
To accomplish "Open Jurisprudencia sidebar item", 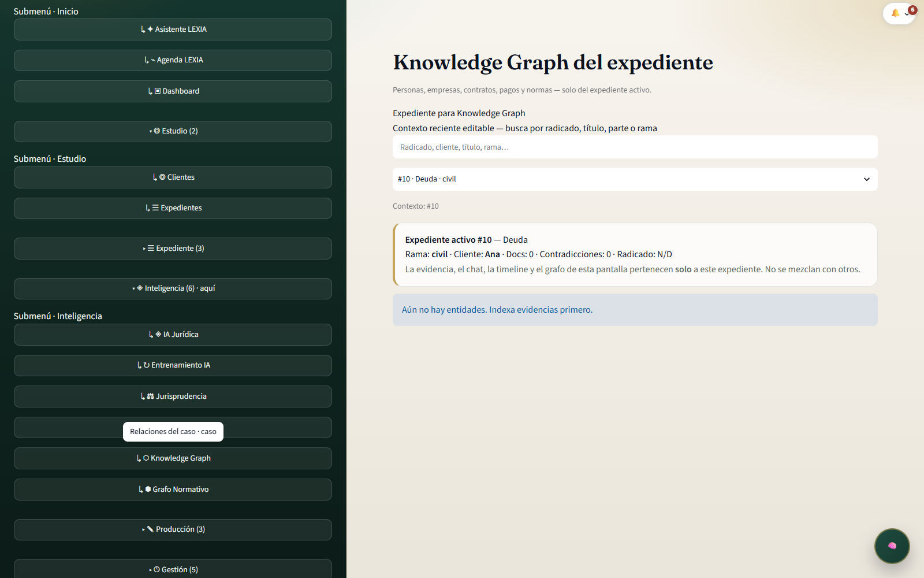I will pyautogui.click(x=173, y=397).
